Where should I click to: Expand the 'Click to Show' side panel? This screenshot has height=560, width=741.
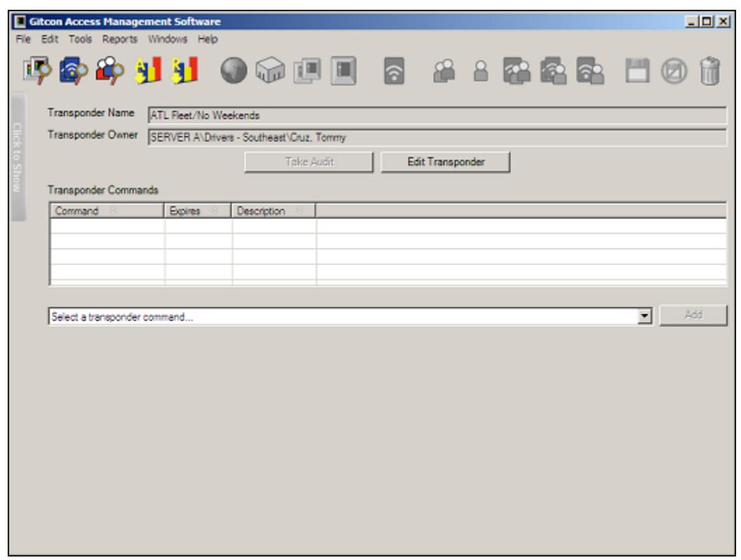coord(18,157)
